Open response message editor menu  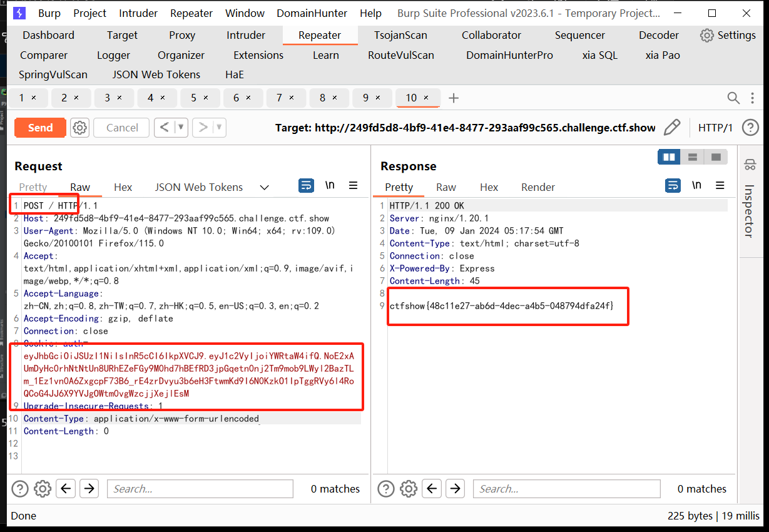pos(720,185)
